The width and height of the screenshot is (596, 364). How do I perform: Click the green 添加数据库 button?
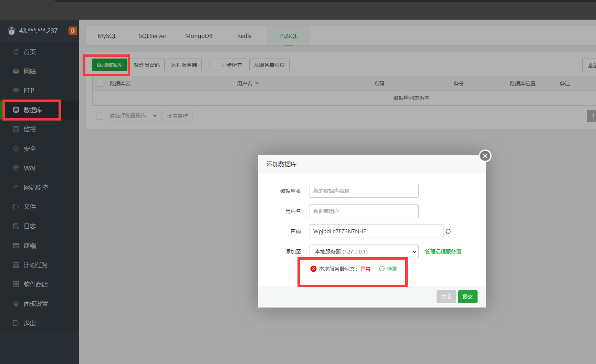[x=109, y=65]
